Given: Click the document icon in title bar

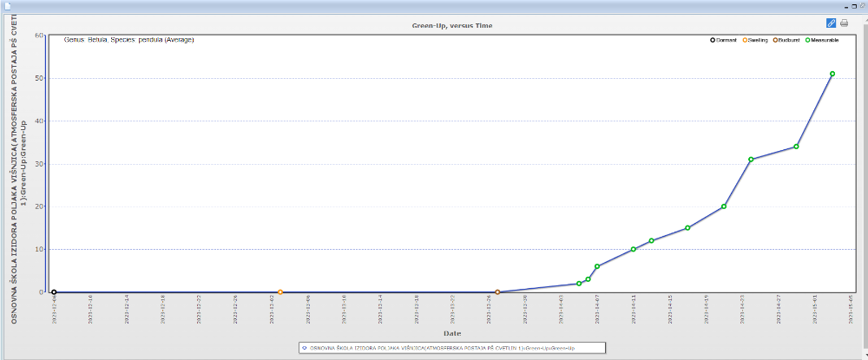Looking at the screenshot, I should point(7,6).
